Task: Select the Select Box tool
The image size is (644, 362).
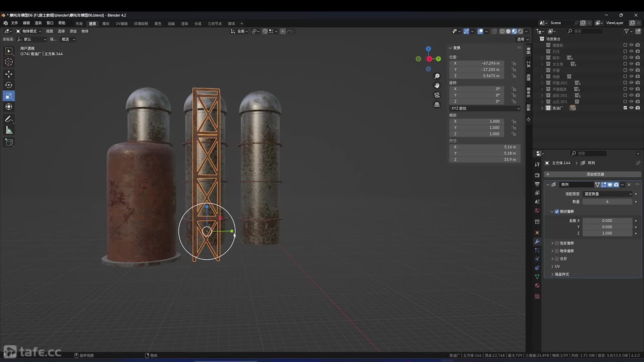Action: (x=9, y=51)
